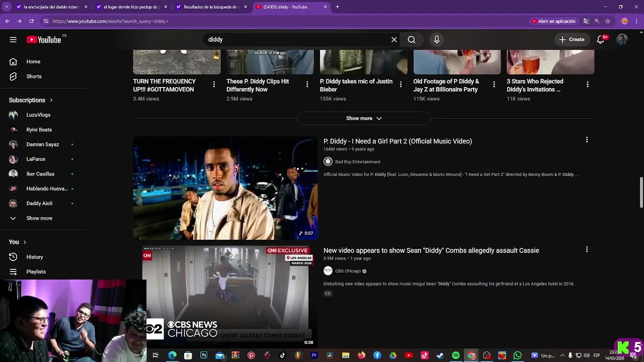Viewport: 644px width, 362px height.
Task: Click 'Abrir en aplicación' button
Action: pyautogui.click(x=553, y=21)
